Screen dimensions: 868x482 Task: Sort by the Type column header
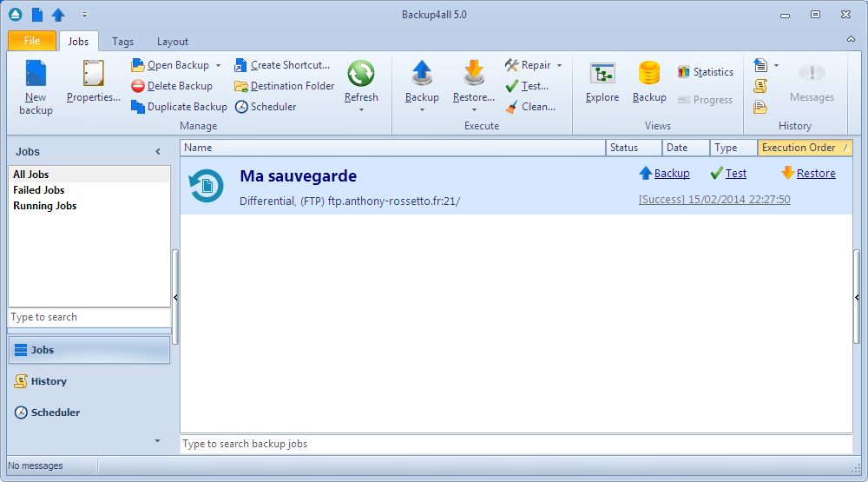point(733,148)
